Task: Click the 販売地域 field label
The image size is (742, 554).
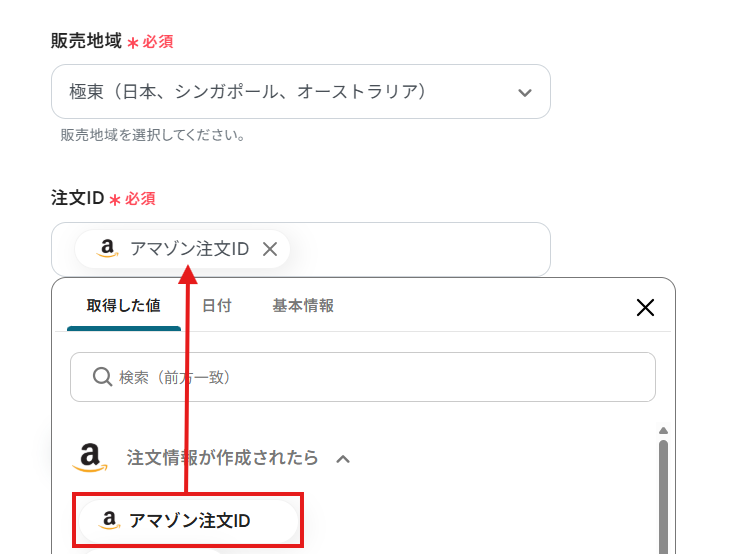Action: tap(86, 41)
